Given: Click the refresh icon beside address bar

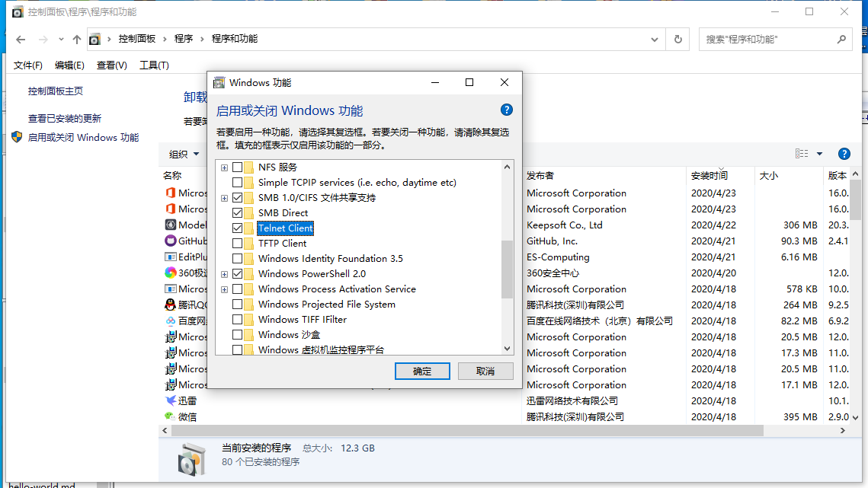Looking at the screenshot, I should (x=677, y=40).
